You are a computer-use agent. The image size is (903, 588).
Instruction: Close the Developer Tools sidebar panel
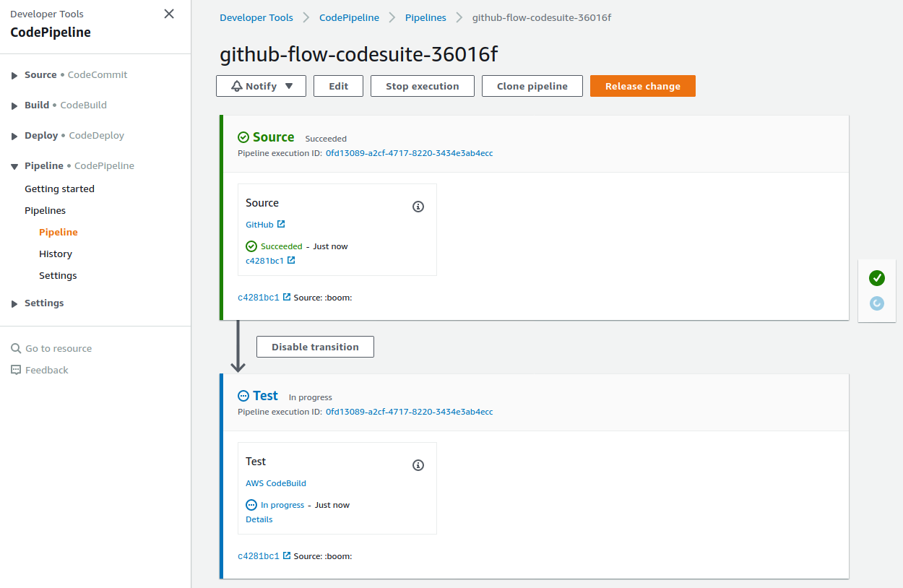[x=169, y=14]
